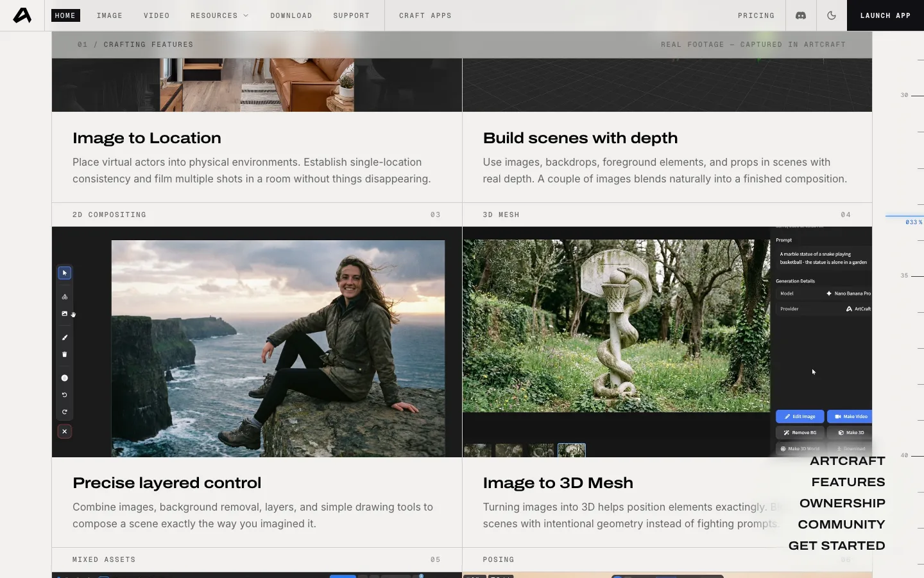Screen dimensions: 924x578
Task: Open the Video nav item
Action: [157, 15]
